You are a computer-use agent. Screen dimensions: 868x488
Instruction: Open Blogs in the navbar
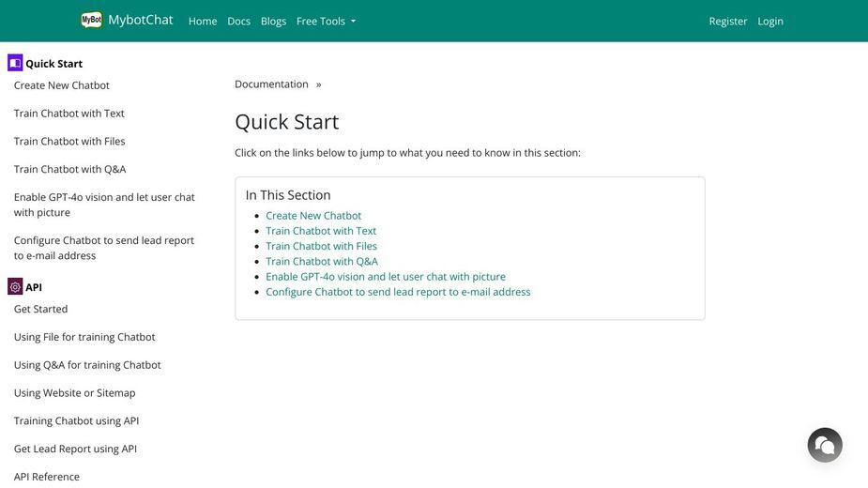click(273, 21)
